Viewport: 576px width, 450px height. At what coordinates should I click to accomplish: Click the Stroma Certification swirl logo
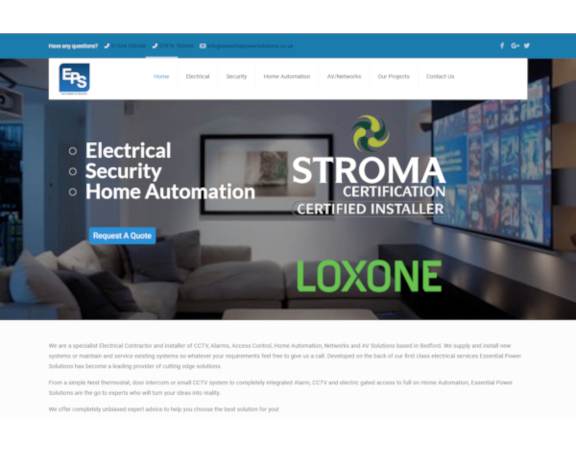coord(370,133)
